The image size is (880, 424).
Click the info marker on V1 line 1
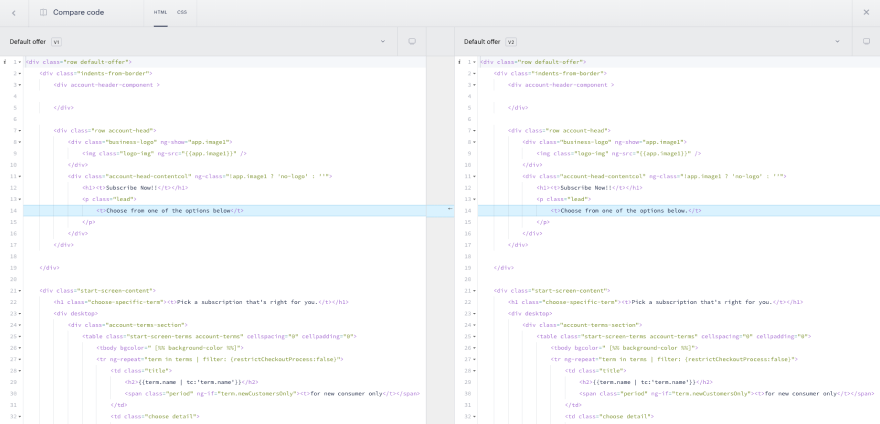[4, 62]
